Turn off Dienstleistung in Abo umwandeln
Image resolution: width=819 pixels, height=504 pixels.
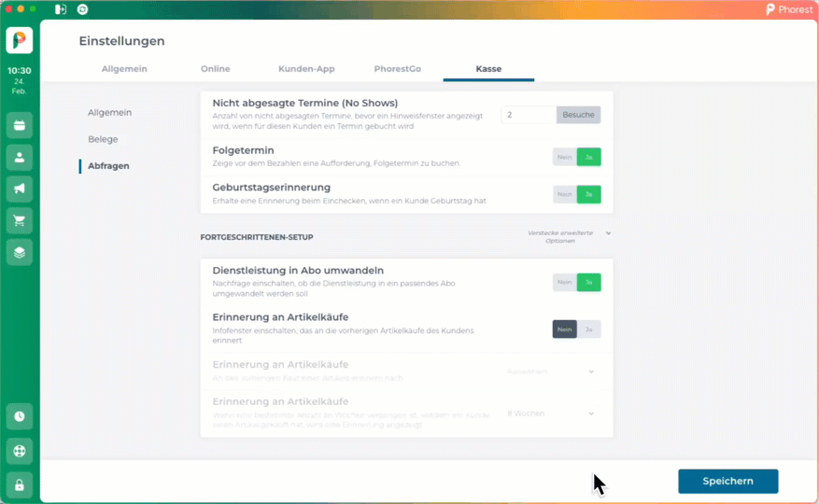coord(564,282)
